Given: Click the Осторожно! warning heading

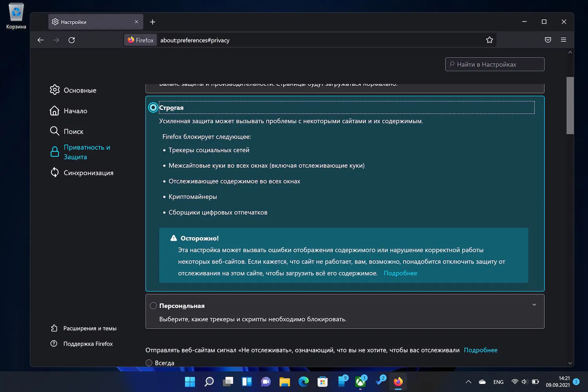Looking at the screenshot, I should [x=200, y=238].
